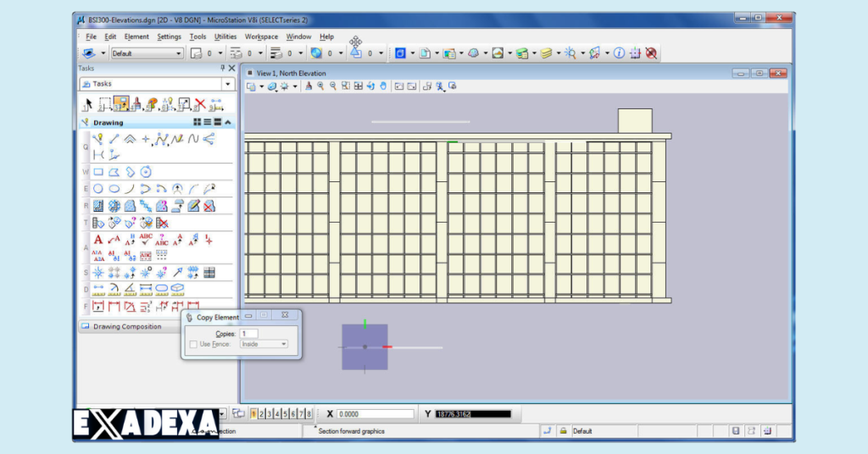Open the Settings menu

click(x=169, y=36)
